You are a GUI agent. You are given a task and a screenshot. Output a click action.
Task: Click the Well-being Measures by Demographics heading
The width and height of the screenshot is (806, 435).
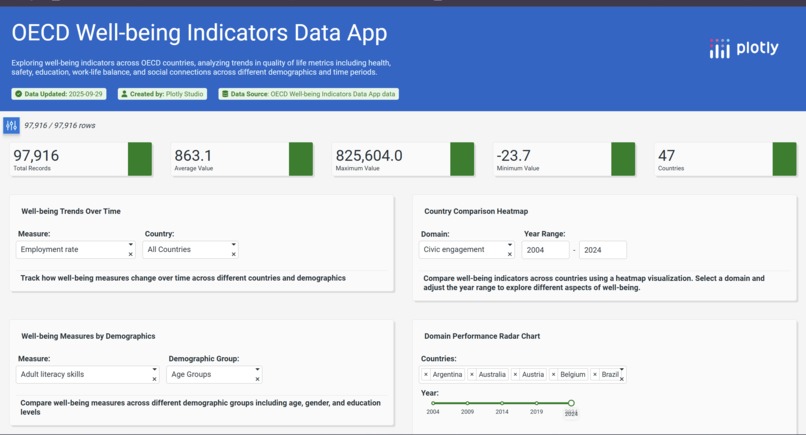pos(88,336)
